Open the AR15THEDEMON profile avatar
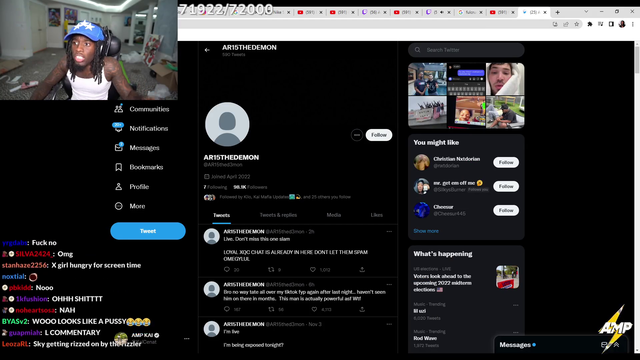This screenshot has height=360, width=640. point(227,124)
